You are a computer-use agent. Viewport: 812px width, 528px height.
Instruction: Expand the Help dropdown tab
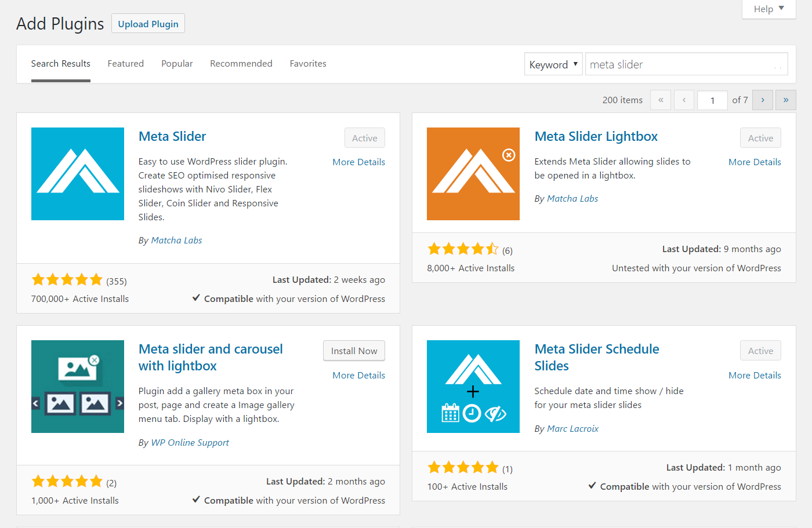click(x=769, y=9)
